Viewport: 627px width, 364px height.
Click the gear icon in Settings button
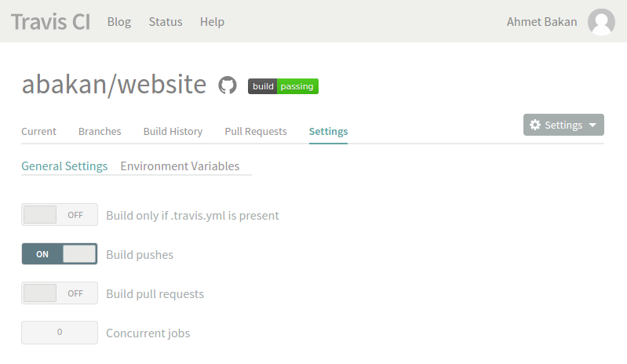tap(535, 125)
